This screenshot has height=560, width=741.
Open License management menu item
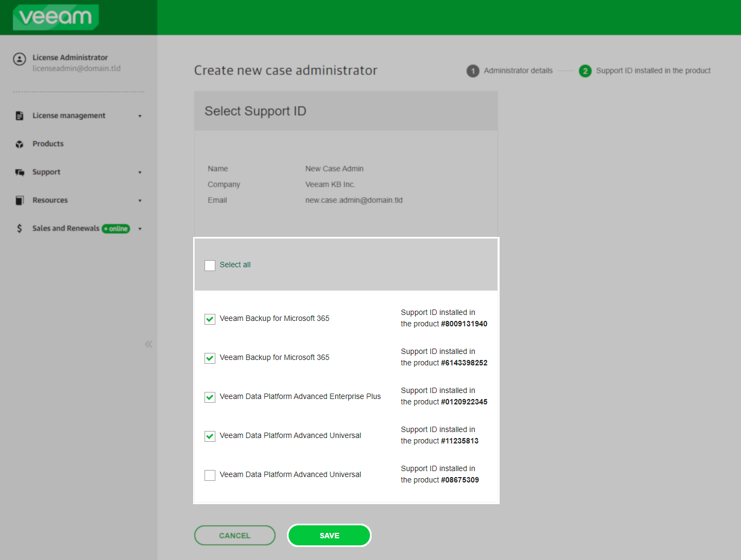69,115
